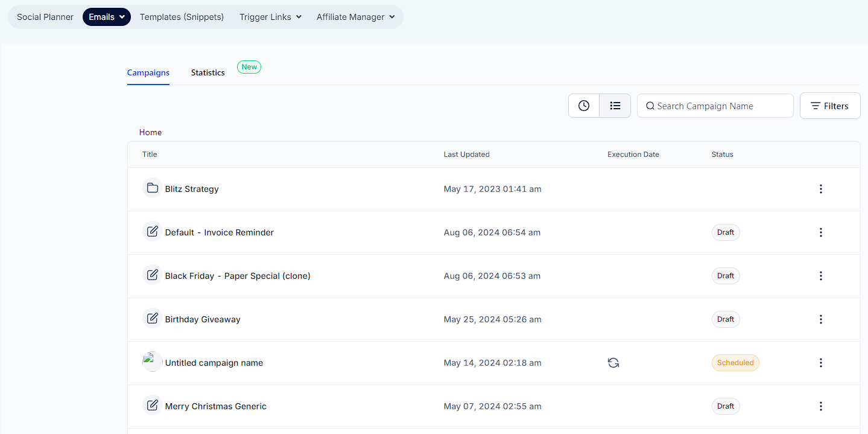
Task: Open Default - Invoice Reminder campaign
Action: 220,232
